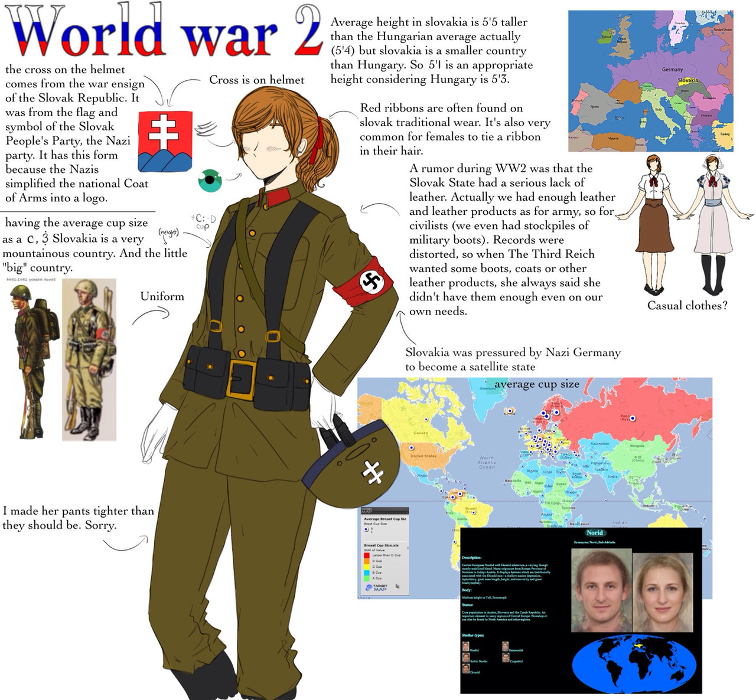Viewport: 756px width, 700px height.
Task: Select the white-dress casual outfit figure
Action: pos(714,224)
